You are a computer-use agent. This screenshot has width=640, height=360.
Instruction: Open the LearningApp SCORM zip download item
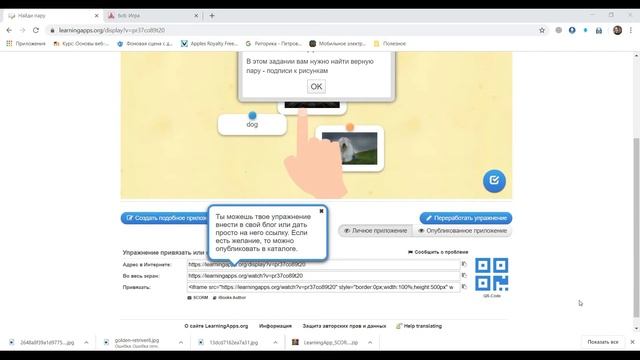click(x=325, y=342)
